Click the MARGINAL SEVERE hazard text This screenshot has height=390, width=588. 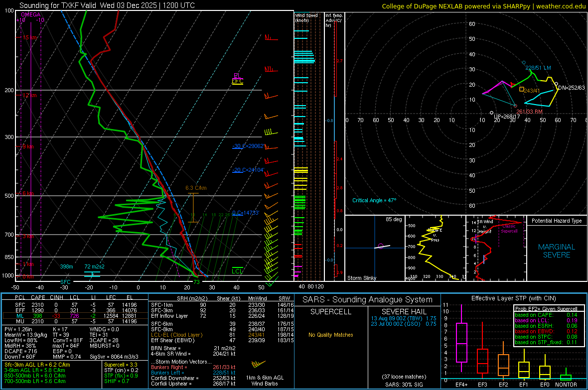coord(557,251)
